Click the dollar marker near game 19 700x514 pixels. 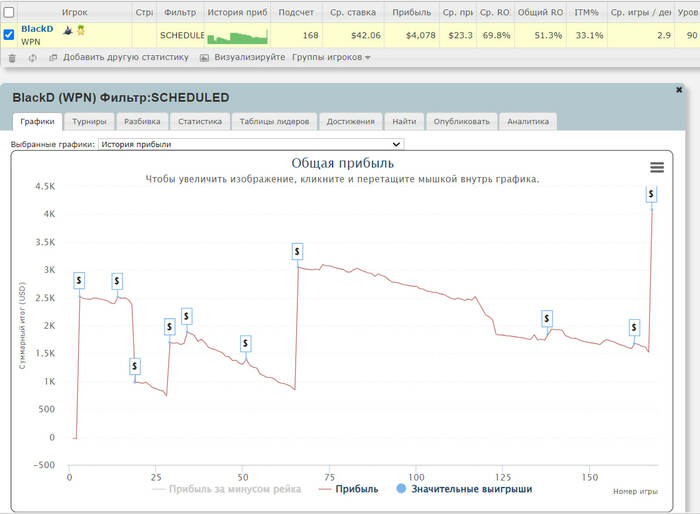point(135,366)
